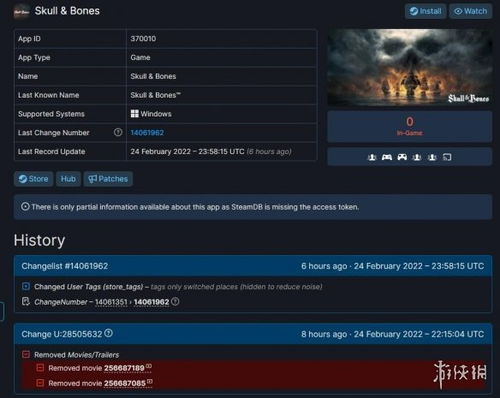500x398 pixels.
Task: Open the Store page button
Action: (33, 179)
